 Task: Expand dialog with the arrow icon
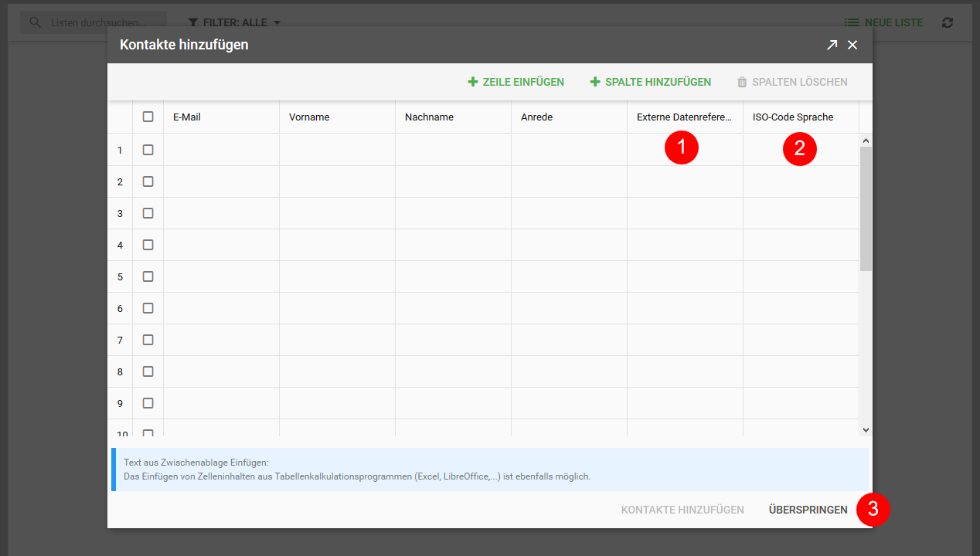(832, 45)
